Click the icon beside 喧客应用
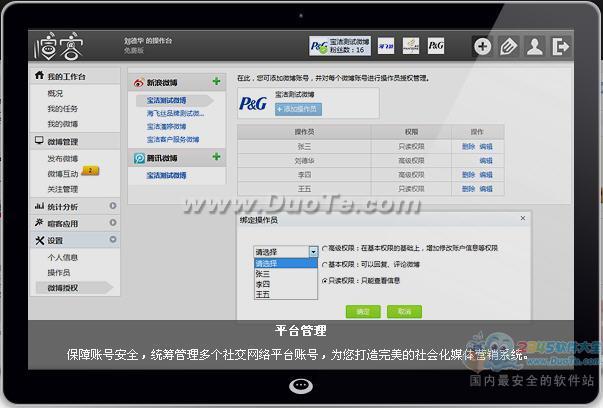This screenshot has width=603, height=408. 39,223
